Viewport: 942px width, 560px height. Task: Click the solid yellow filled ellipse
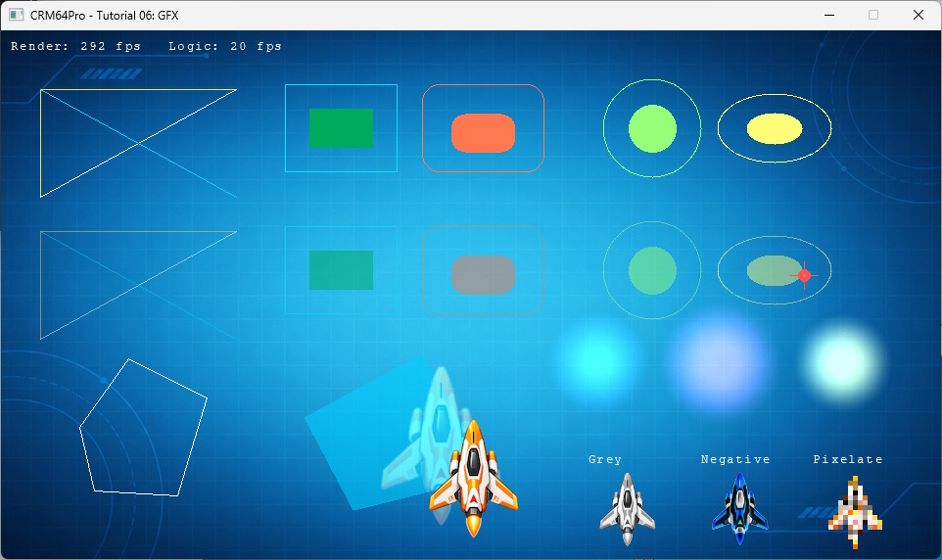[775, 128]
